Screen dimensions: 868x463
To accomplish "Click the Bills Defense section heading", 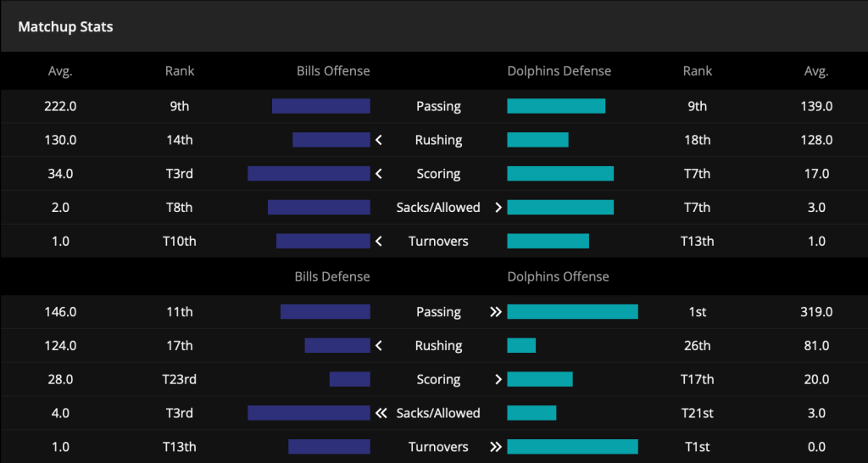I will click(x=332, y=276).
